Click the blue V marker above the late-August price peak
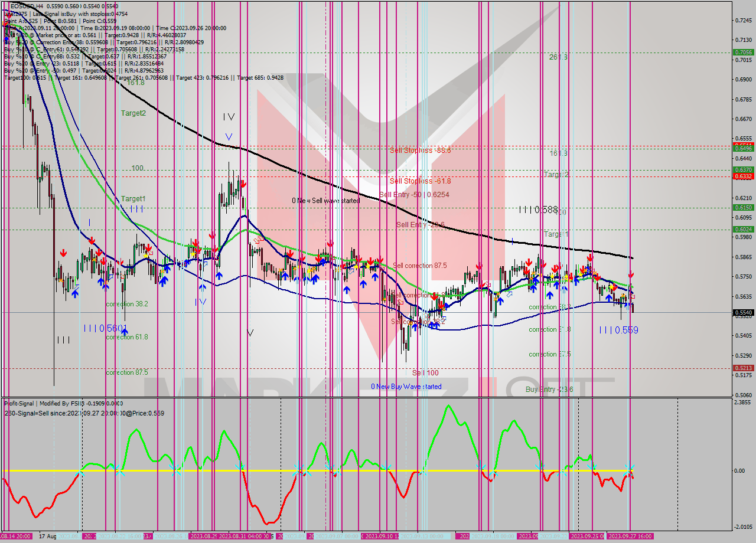756x543 pixels. pyautogui.click(x=227, y=137)
